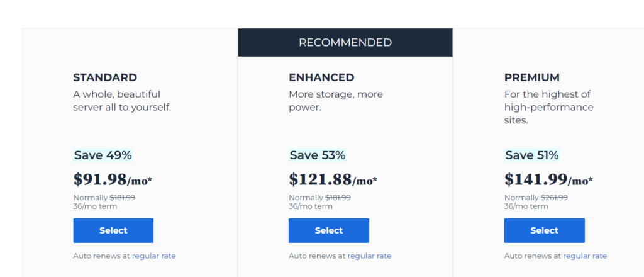Click the strikethrough $261.99 normal price

[553, 197]
